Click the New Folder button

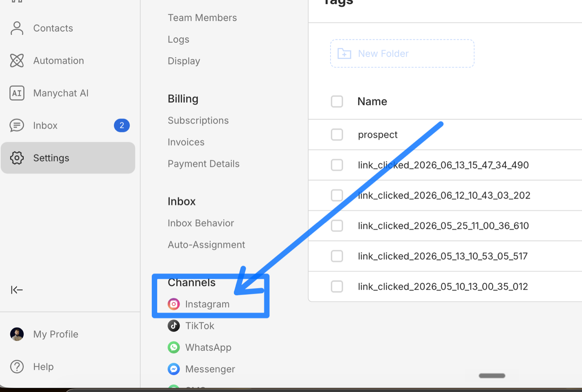point(402,54)
